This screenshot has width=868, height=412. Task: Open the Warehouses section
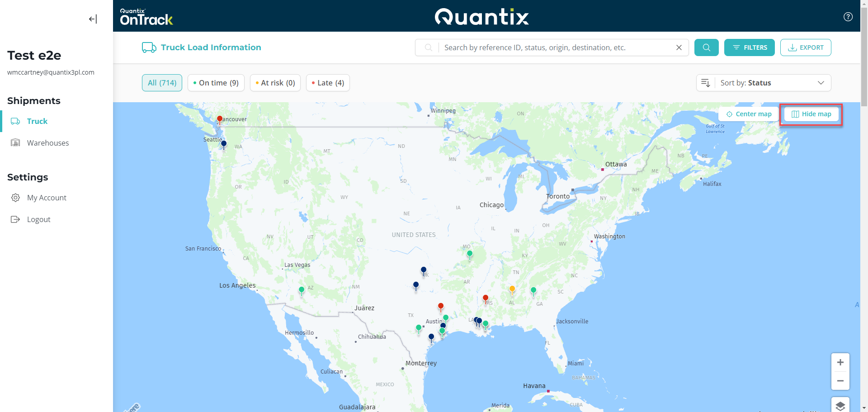pyautogui.click(x=48, y=143)
